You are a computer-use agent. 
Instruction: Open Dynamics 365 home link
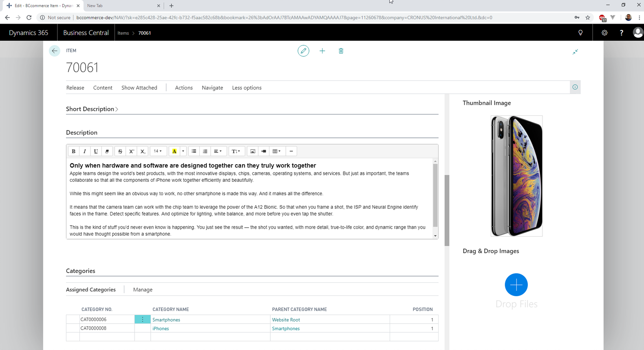(29, 33)
